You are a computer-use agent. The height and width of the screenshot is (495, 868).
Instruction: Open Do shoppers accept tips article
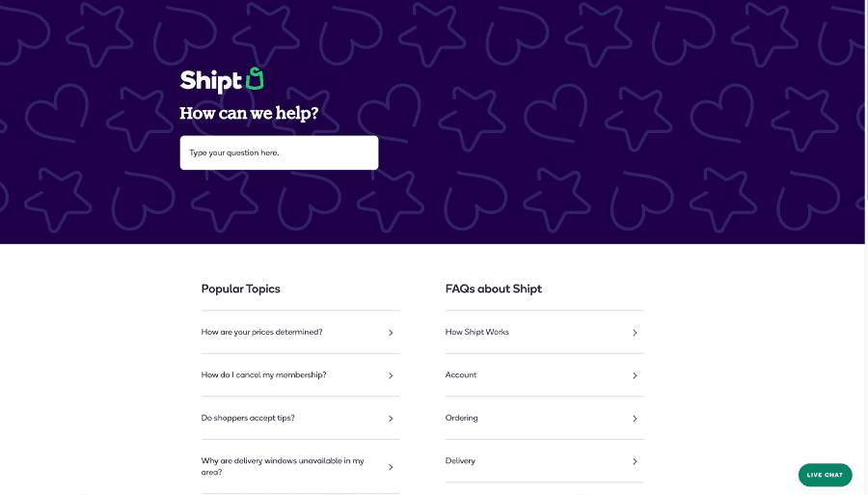pos(248,418)
